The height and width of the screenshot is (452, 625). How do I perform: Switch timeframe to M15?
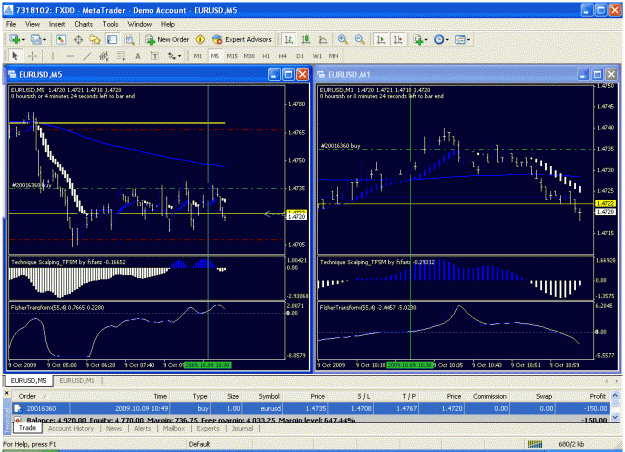tap(232, 56)
